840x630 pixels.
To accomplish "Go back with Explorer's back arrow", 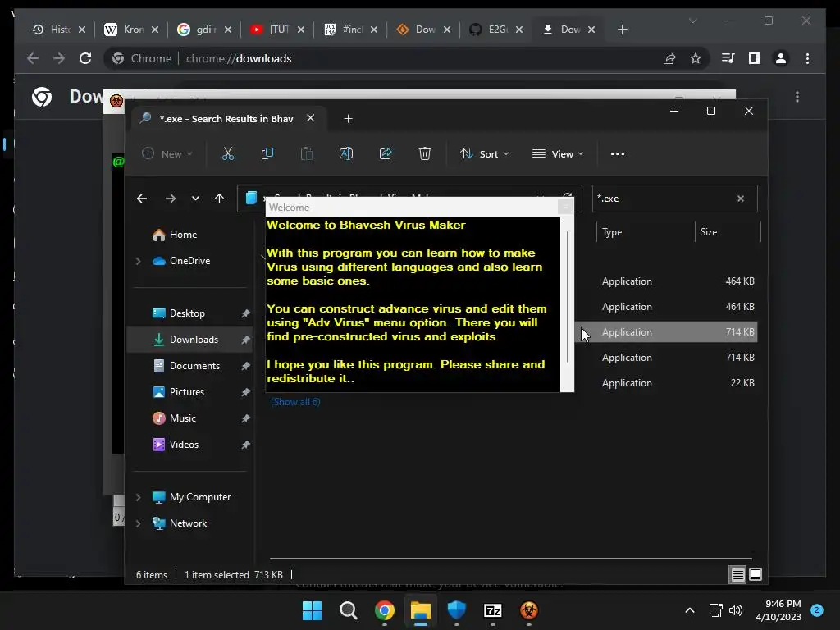I will pyautogui.click(x=142, y=199).
